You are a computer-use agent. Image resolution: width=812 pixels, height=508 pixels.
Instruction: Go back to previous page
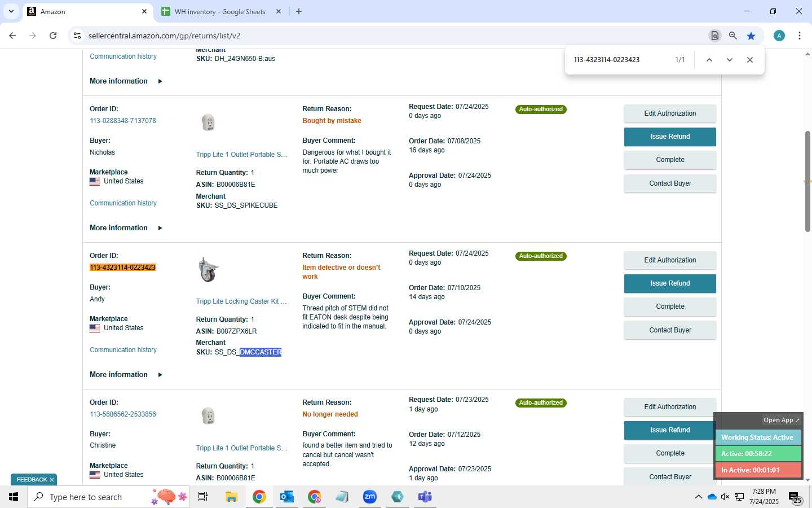(x=12, y=36)
